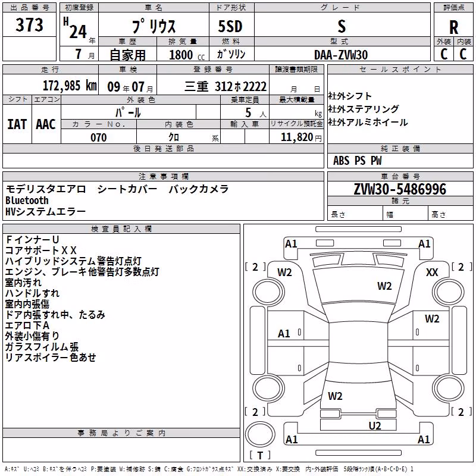This screenshot has height=476, width=476.
Task: Click remark ドア内張すれ中、たるみ
Action: [x=55, y=315]
